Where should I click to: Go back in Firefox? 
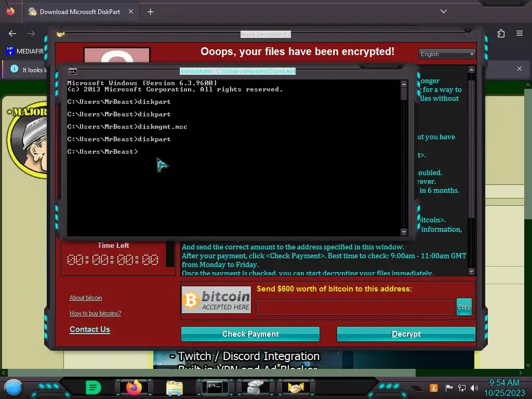coord(12,34)
